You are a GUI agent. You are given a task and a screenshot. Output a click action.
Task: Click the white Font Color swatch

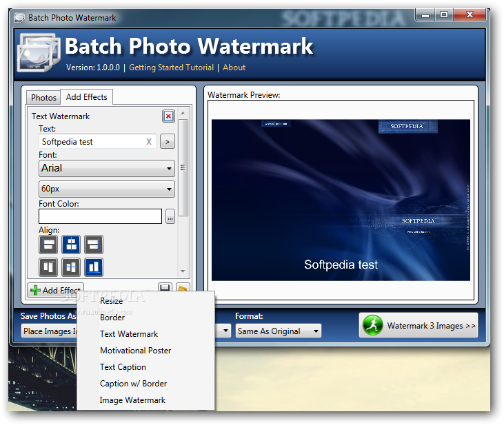(x=100, y=216)
